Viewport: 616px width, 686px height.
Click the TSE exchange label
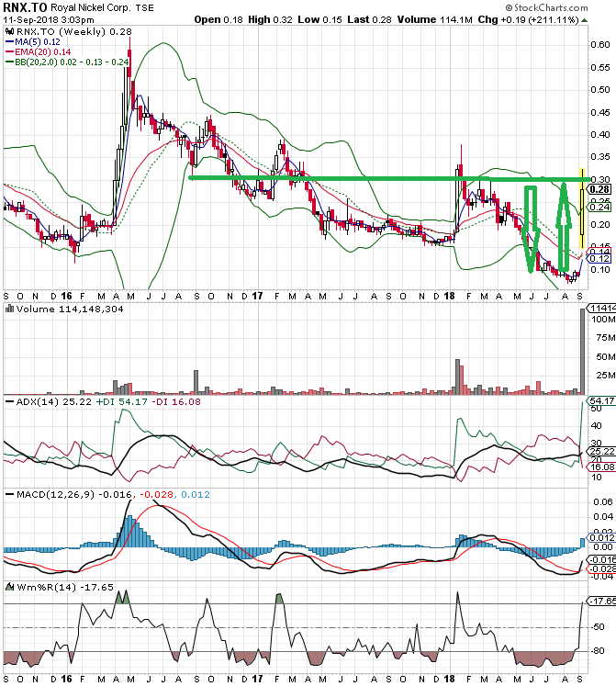pos(144,8)
